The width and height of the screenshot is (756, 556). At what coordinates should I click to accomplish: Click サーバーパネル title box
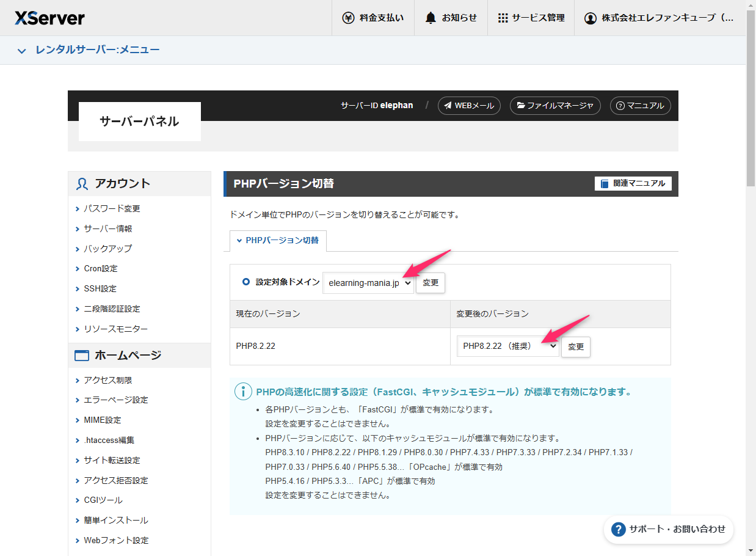pos(140,122)
